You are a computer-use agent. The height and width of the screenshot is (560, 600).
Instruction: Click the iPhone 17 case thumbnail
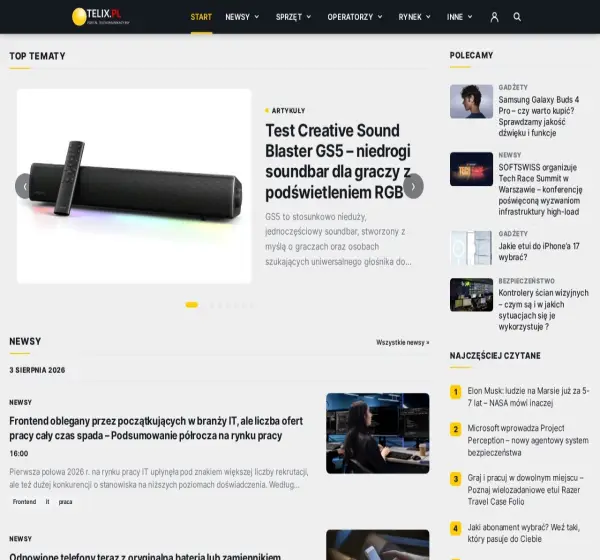[x=471, y=248]
